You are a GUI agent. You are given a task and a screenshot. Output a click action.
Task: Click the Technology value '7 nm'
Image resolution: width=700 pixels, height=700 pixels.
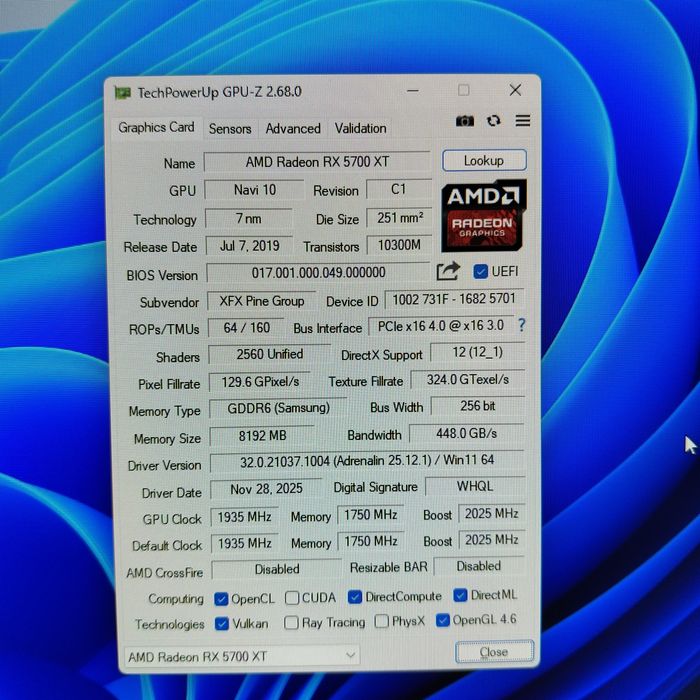(x=249, y=218)
